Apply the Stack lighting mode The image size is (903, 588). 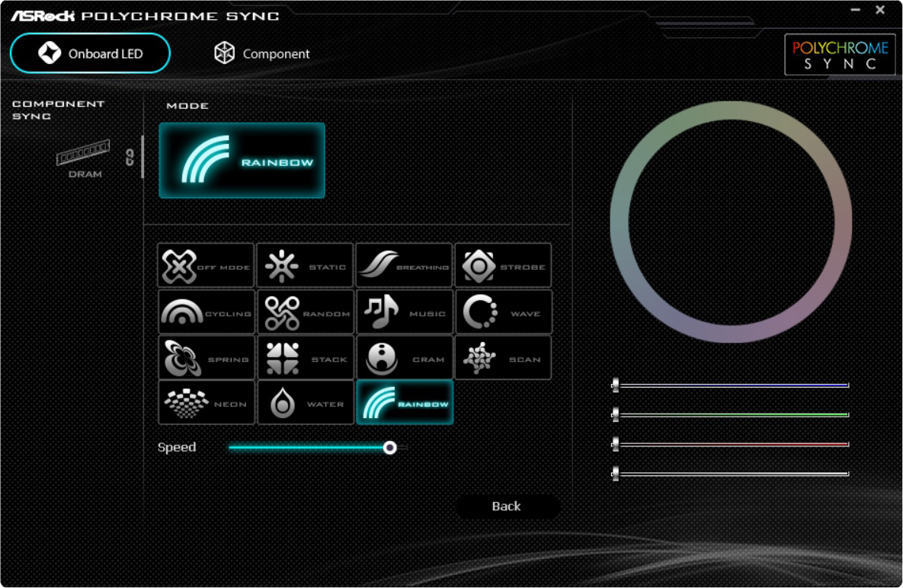(306, 358)
